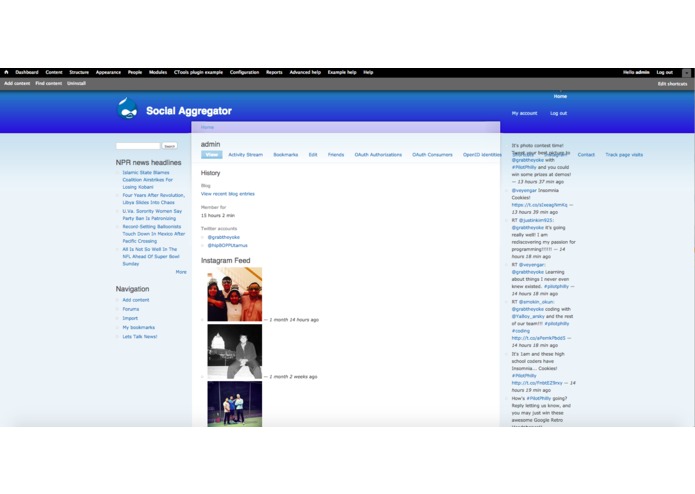This screenshot has height=494, width=695.
Task: Open 'All Is Not So Well In The NFL' headline
Action: tap(151, 257)
